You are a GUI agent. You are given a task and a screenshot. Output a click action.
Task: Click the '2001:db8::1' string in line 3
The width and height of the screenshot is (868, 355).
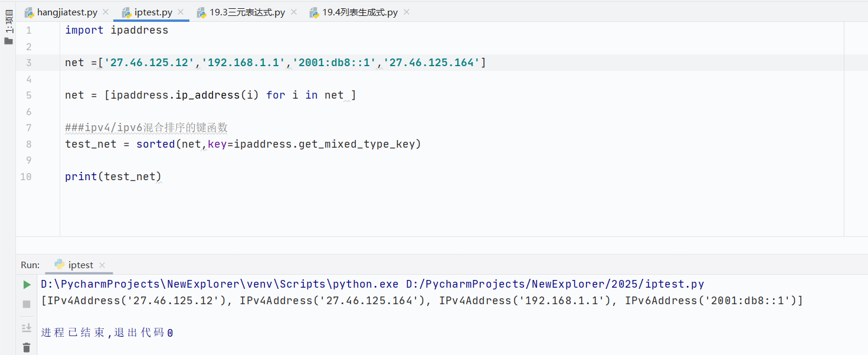[335, 63]
